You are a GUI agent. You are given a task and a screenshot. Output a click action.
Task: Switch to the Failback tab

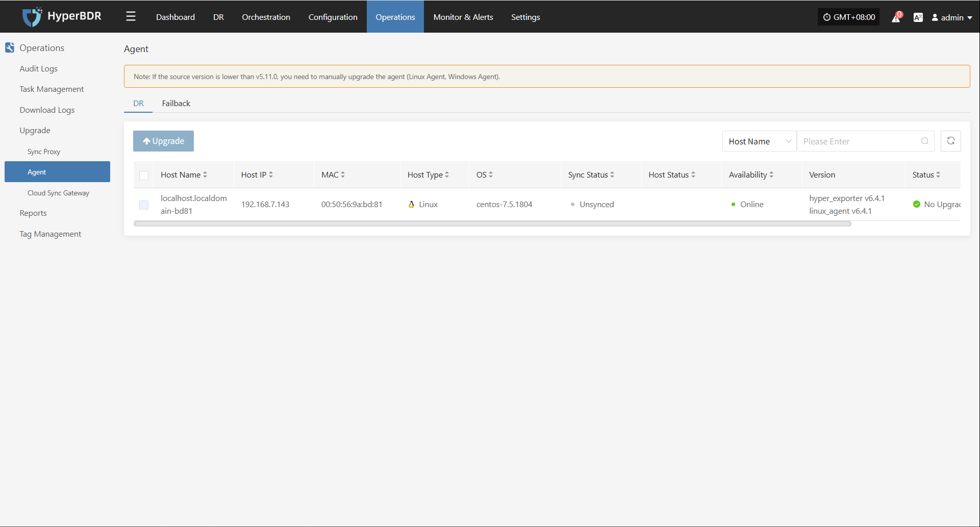(176, 103)
